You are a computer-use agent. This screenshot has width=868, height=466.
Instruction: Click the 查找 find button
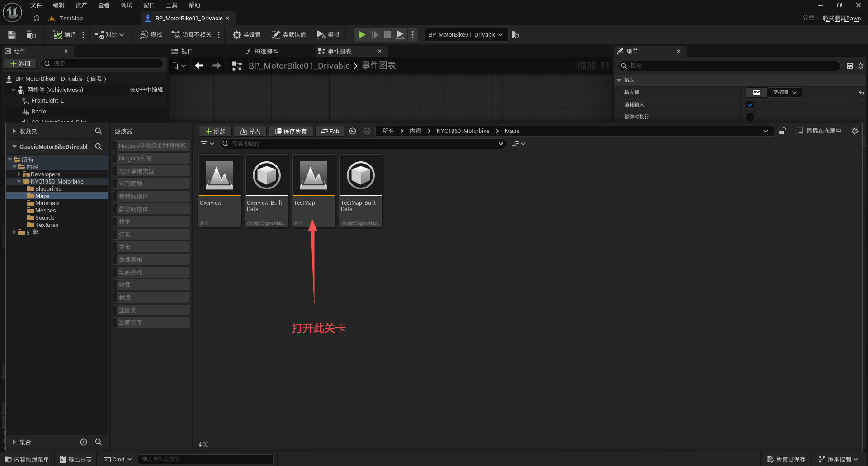(151, 35)
